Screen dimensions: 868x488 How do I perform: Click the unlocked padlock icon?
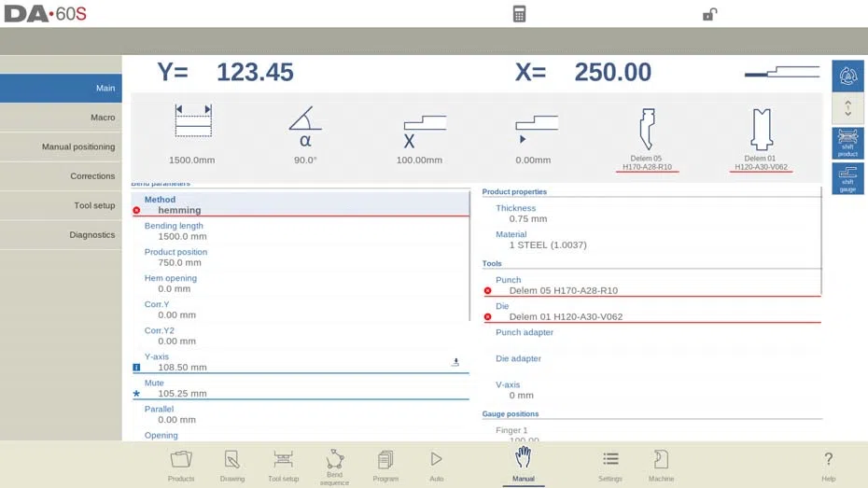(x=709, y=14)
